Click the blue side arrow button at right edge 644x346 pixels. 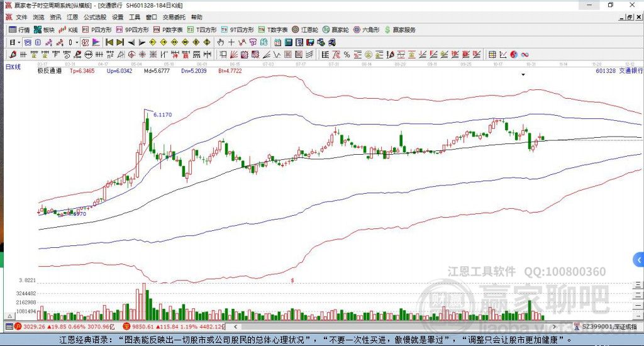(638, 260)
